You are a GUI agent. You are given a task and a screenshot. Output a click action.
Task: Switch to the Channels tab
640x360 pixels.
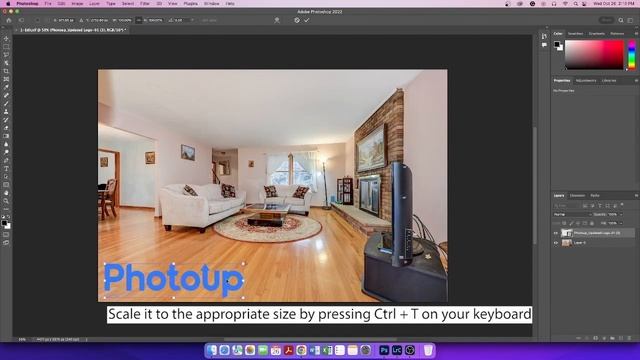click(577, 196)
